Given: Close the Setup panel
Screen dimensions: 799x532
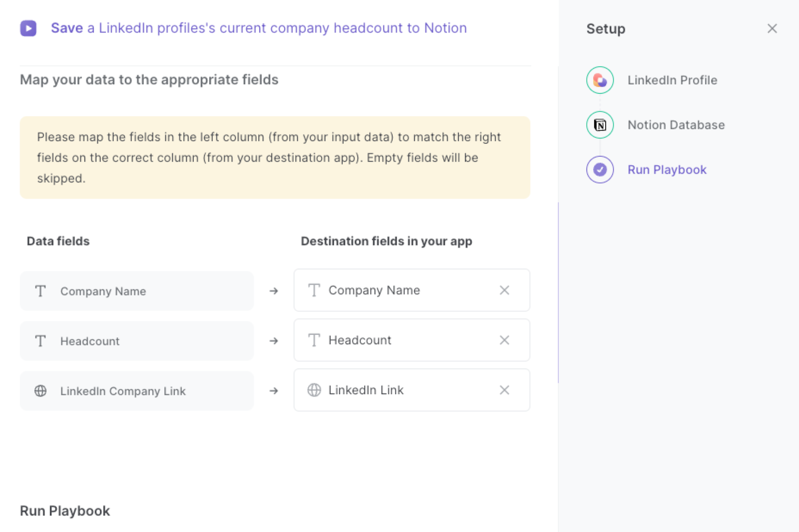Looking at the screenshot, I should tap(772, 28).
